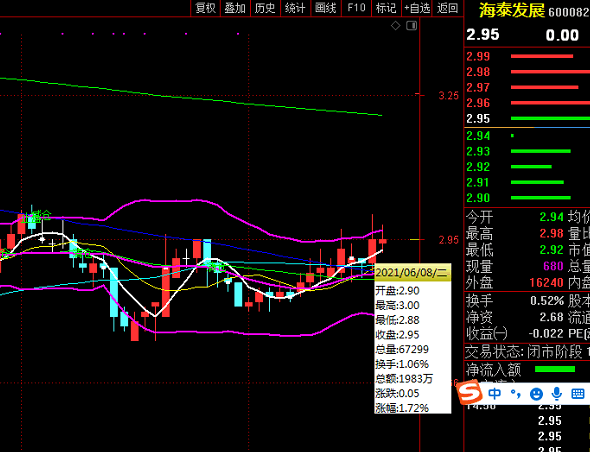Click the sell price 2.99 row
Viewport: 590px width, 452px height.
pyautogui.click(x=528, y=56)
